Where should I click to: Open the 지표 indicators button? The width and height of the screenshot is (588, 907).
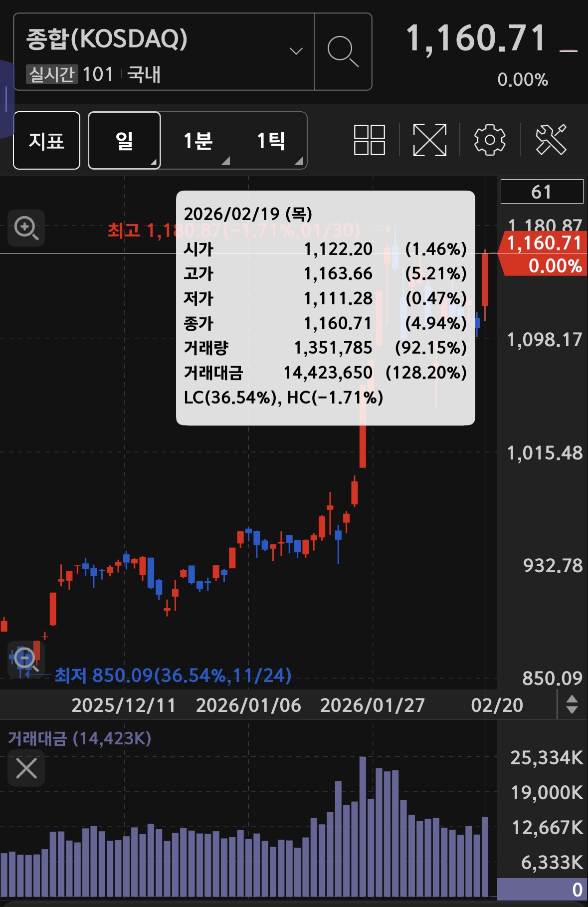pos(46,141)
